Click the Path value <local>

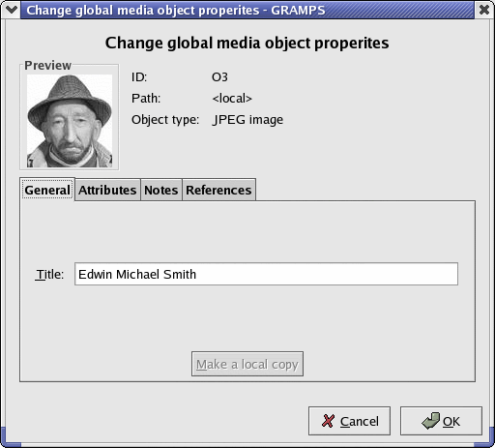[232, 99]
